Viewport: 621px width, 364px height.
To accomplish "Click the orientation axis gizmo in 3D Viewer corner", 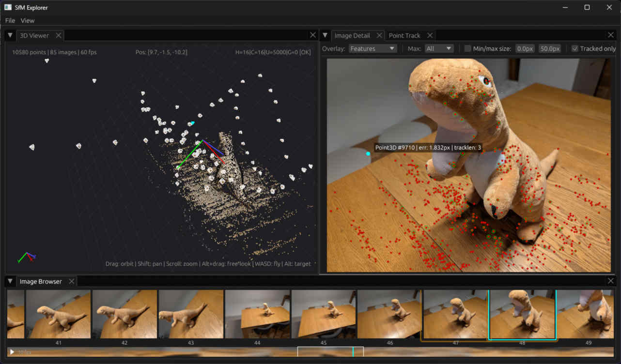I will (27, 257).
